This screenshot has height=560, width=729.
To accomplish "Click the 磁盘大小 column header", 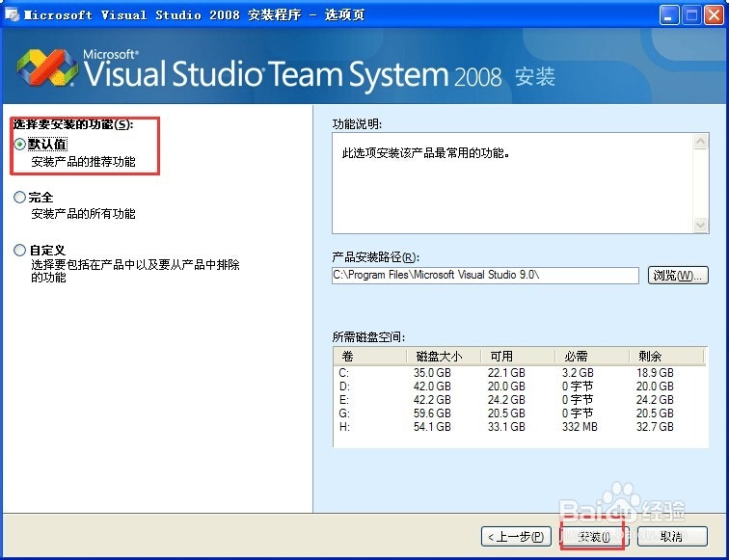I will click(444, 357).
